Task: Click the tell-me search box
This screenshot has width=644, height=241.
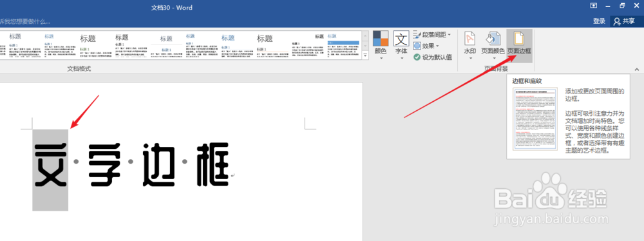Action: tap(26, 21)
